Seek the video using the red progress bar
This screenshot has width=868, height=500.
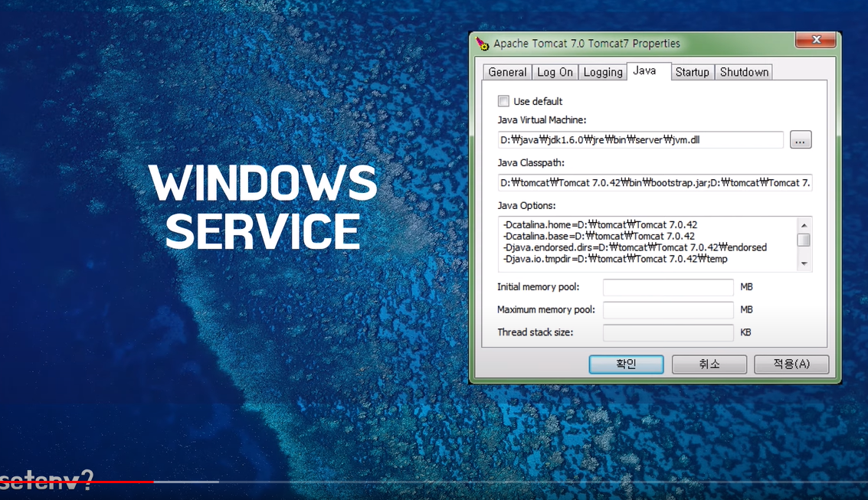[77, 482]
